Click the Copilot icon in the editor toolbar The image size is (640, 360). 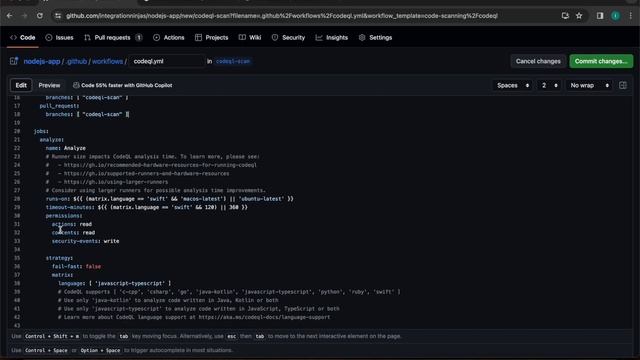(x=76, y=85)
